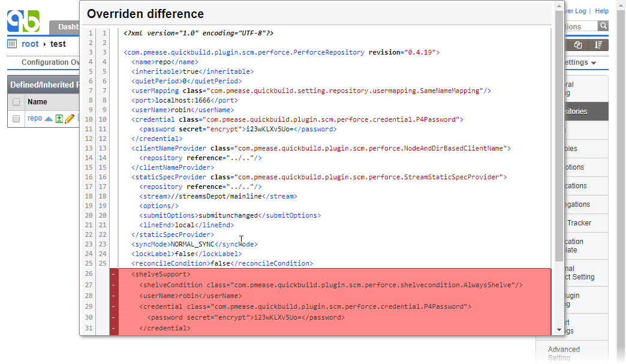Click the port localhost:1666 line

(x=185, y=100)
